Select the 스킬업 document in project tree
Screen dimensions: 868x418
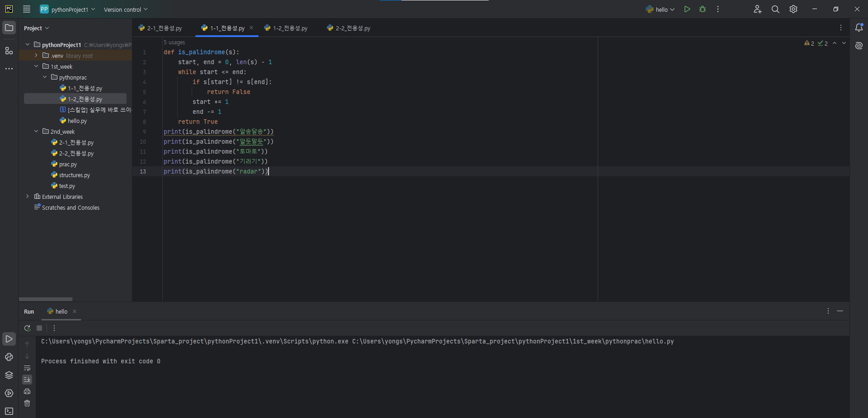click(x=96, y=110)
